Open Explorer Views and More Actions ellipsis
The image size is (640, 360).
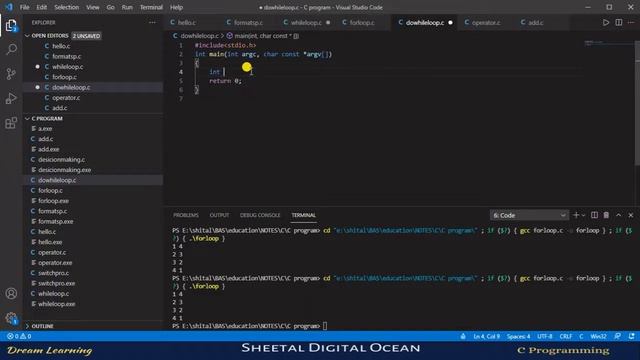pyautogui.click(x=152, y=22)
